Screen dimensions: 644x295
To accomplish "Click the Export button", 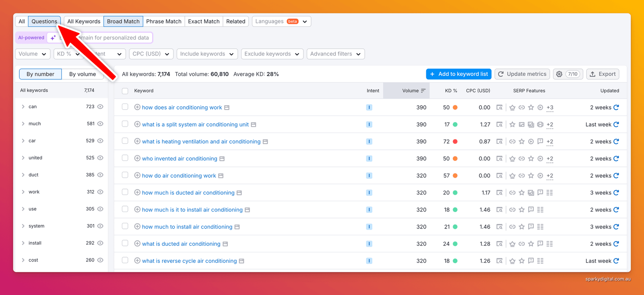I will pos(603,74).
